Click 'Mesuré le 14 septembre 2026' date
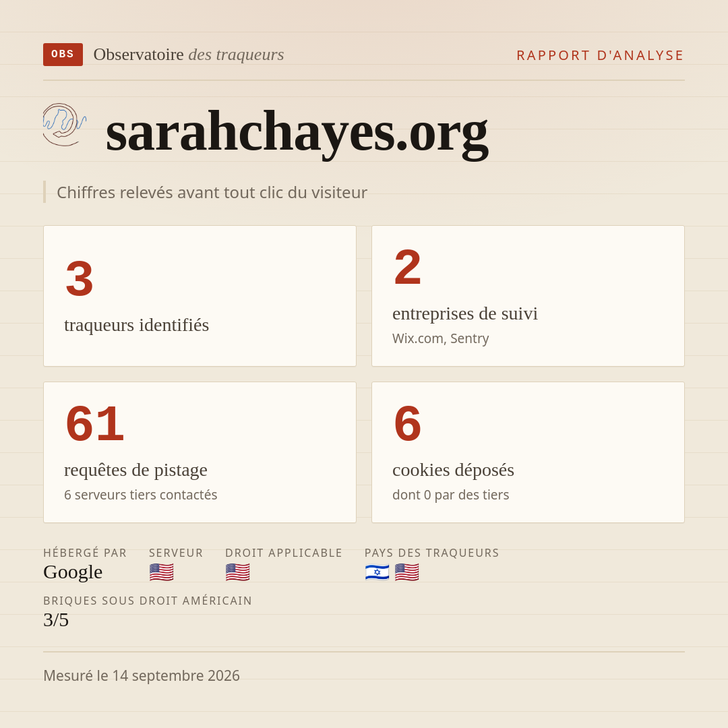 [x=142, y=675]
